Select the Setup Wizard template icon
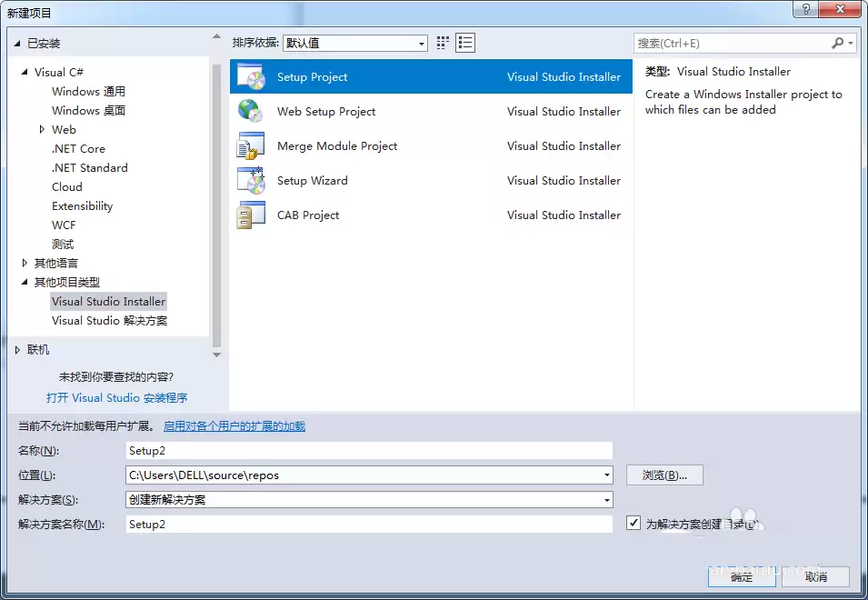The height and width of the screenshot is (600, 868). [x=251, y=180]
